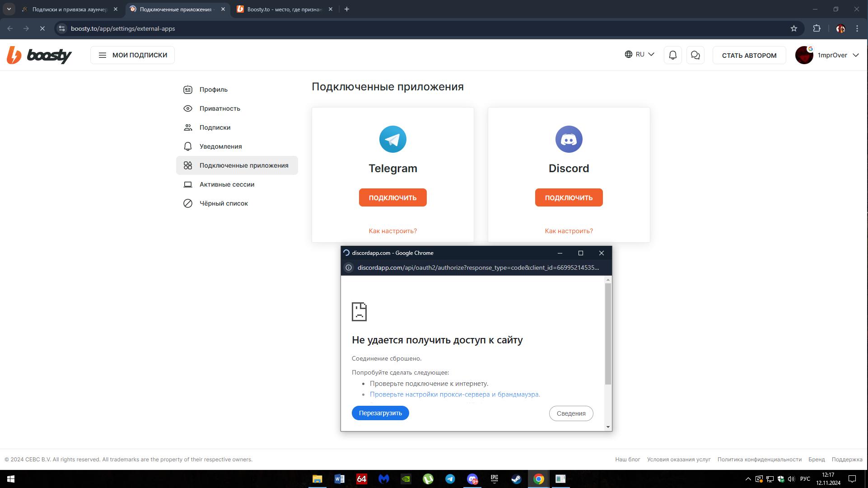The image size is (868, 488).
Task: Click the Boosty logo
Action: click(39, 55)
